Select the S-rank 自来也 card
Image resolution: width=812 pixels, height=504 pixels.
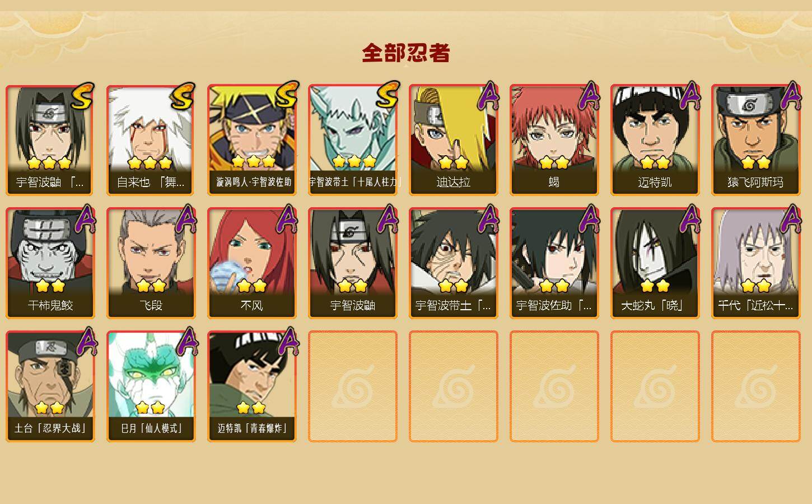click(151, 140)
